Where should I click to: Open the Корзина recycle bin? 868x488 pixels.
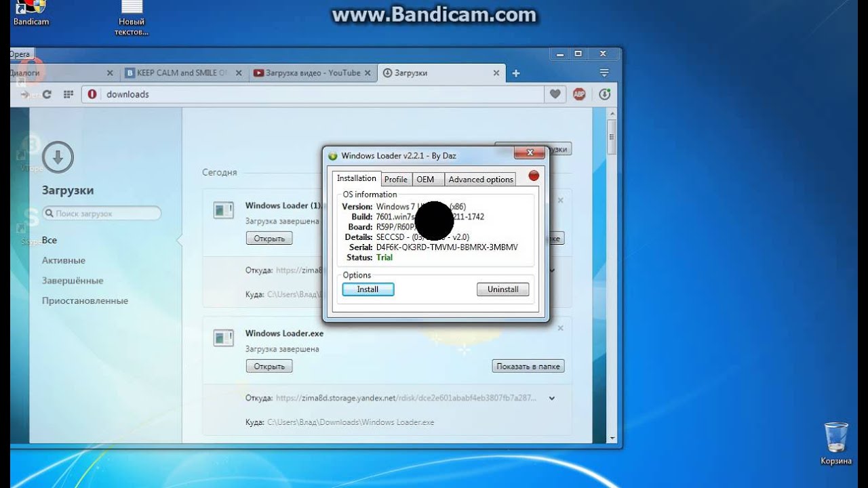pyautogui.click(x=836, y=444)
